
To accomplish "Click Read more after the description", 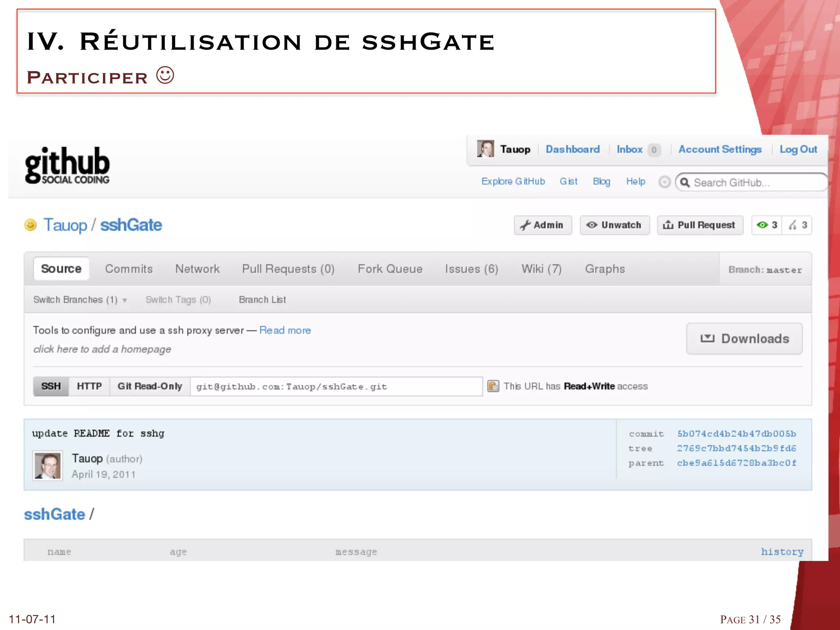I will [x=285, y=330].
